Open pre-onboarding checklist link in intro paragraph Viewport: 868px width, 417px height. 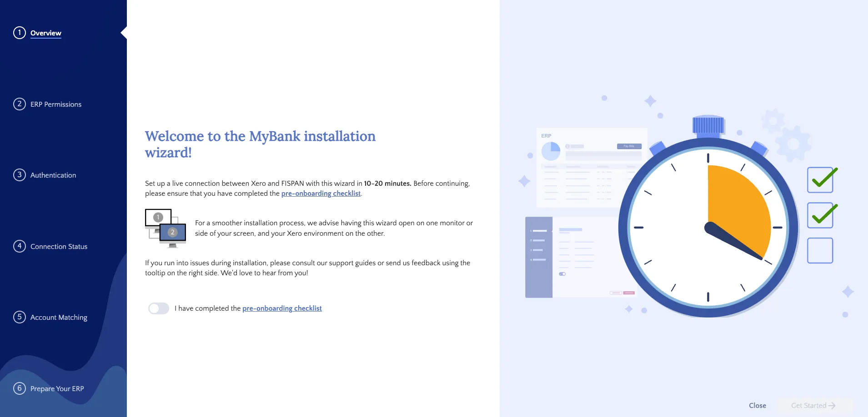click(x=321, y=194)
